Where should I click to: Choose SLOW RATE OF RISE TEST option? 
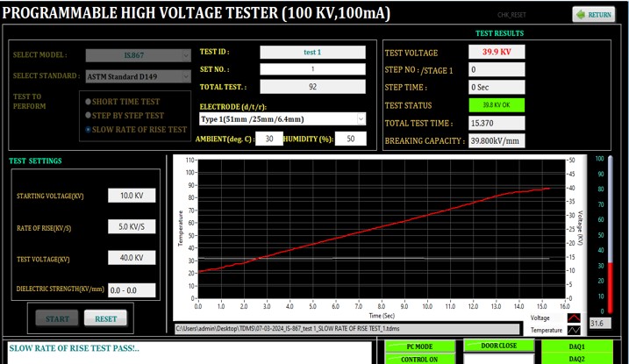click(x=88, y=130)
